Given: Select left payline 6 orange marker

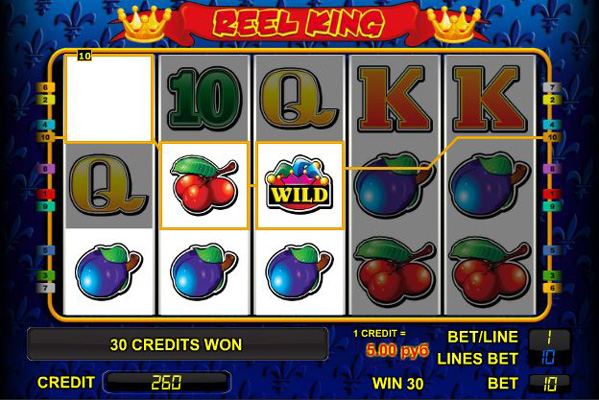Looking at the screenshot, I should coord(46,88).
